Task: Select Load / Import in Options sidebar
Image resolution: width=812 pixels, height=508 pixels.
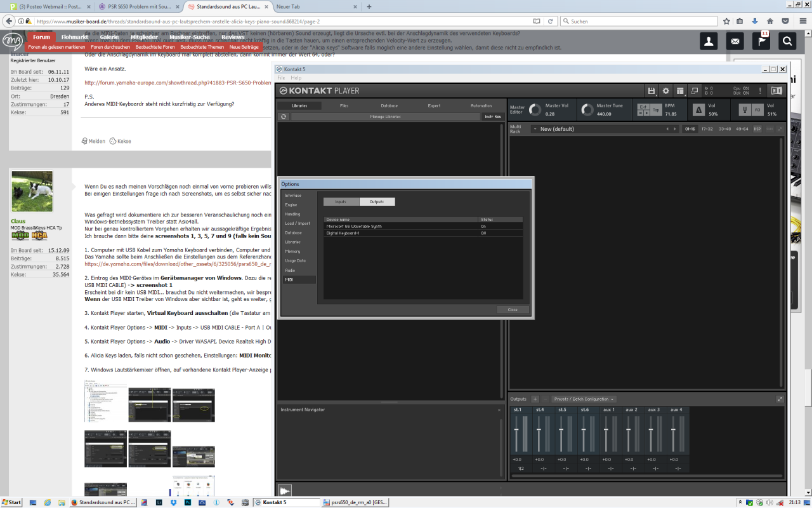Action: (x=299, y=224)
